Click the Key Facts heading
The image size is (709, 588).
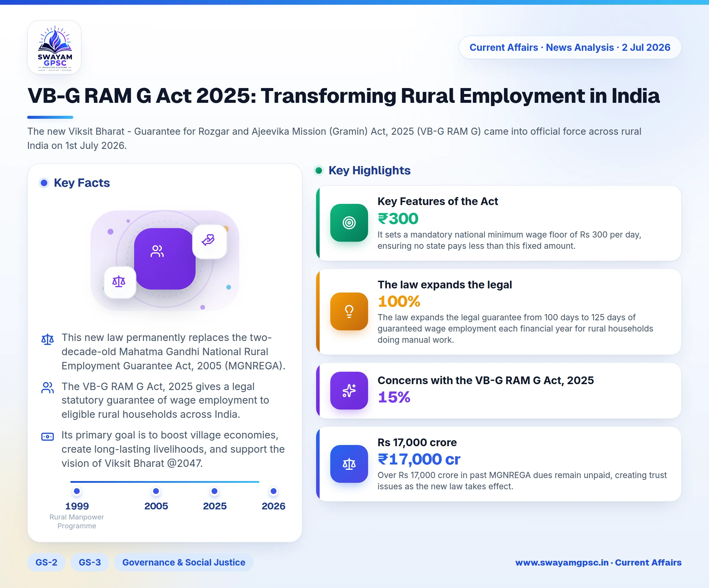click(x=82, y=183)
